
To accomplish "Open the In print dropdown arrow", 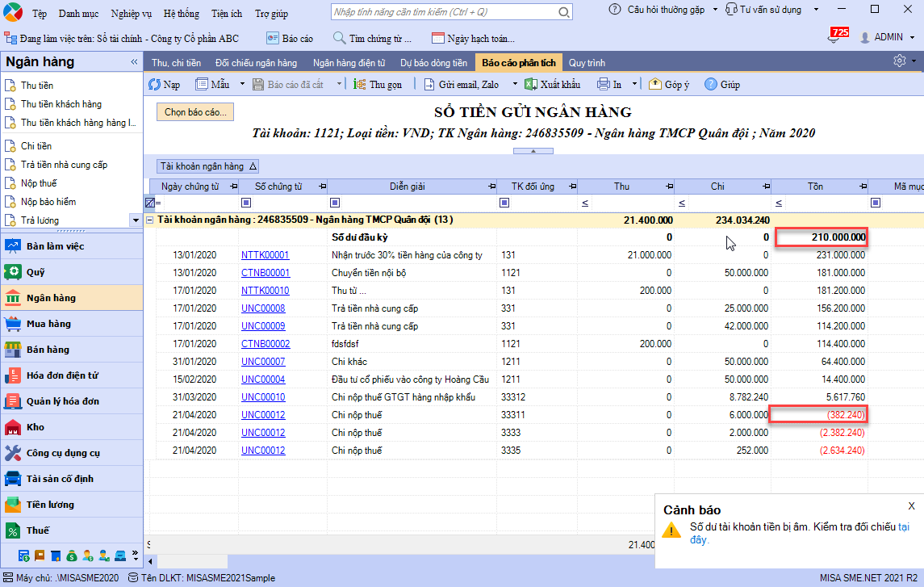I will coord(634,85).
